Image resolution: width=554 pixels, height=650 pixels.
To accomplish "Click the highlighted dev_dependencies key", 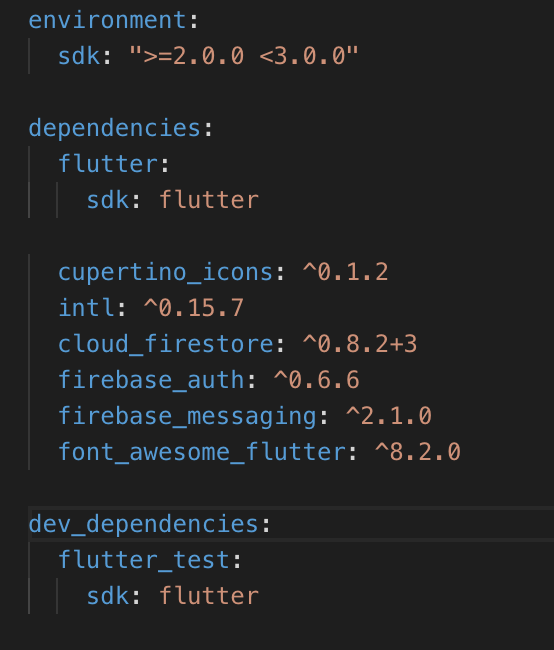I will tap(144, 524).
